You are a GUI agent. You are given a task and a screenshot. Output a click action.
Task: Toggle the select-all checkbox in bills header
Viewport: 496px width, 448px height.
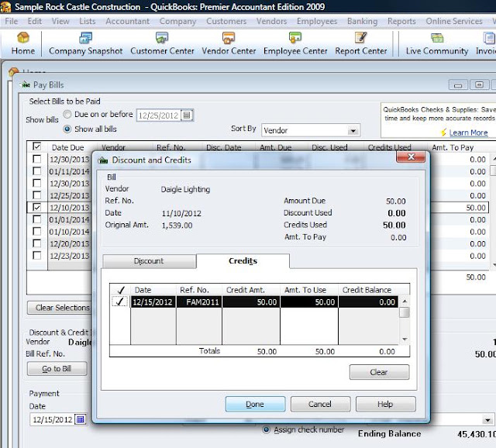(36, 146)
